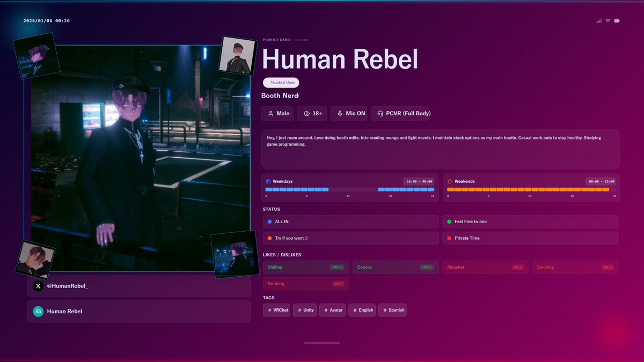Screen dimensions: 644x362
Task: Click the NG badge on Moocher
Action: (x=518, y=267)
